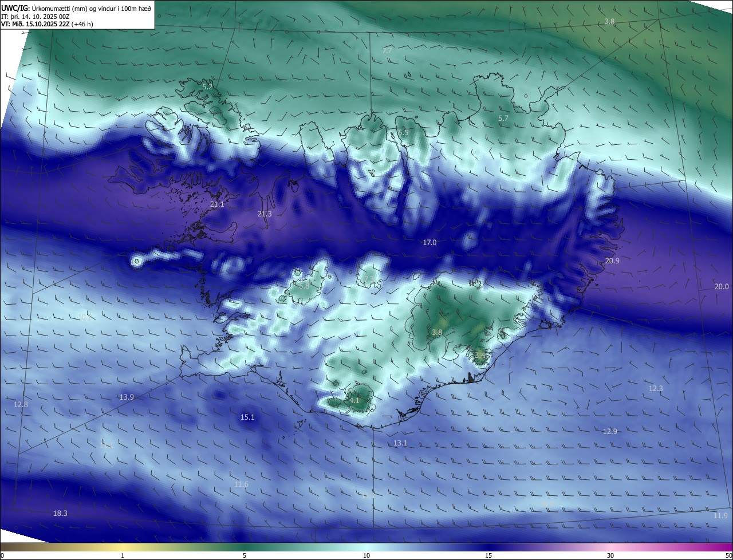The height and width of the screenshot is (560, 733).
Task: Click the '0' tick label on the color scale
Action: tap(2, 555)
